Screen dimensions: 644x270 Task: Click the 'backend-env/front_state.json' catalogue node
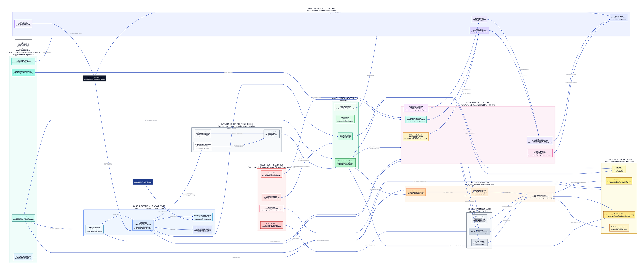tap(203, 146)
